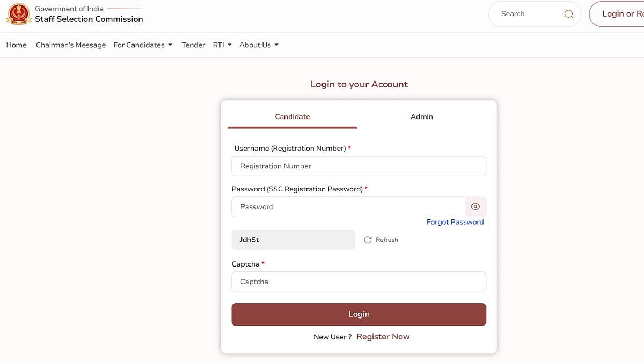644x362 pixels.
Task: Go to Home in navigation bar
Action: 17,45
